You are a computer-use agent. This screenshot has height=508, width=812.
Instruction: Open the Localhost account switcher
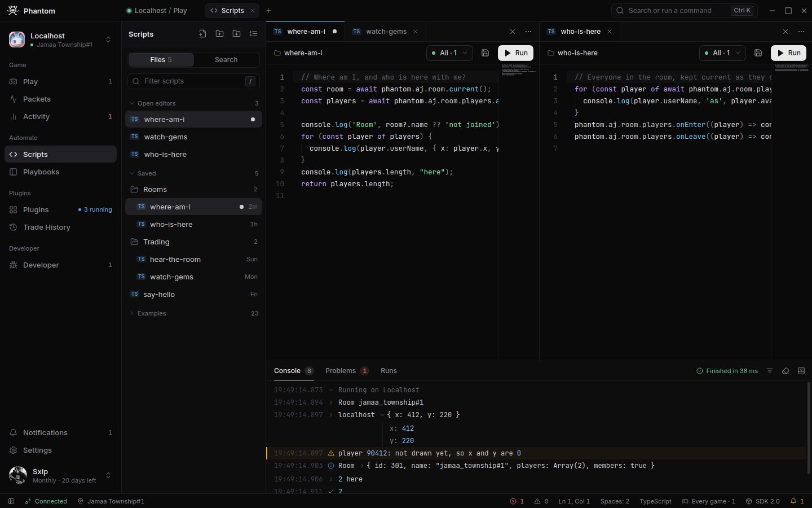60,40
